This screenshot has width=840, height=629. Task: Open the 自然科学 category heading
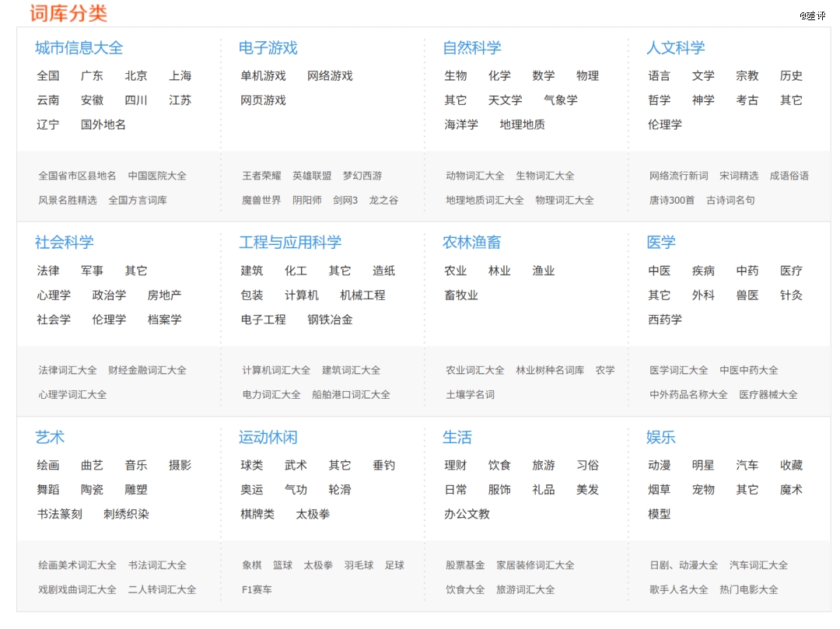tap(471, 48)
